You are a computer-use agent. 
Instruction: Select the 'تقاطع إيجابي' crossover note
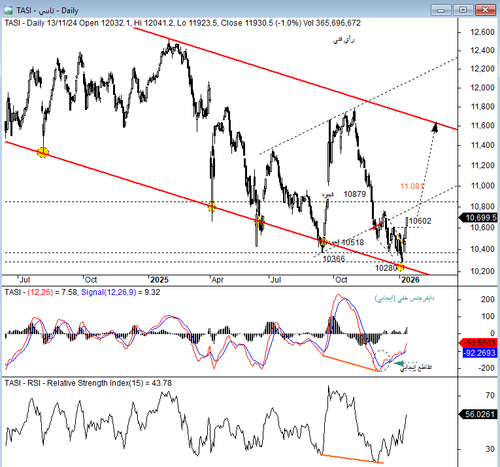(416, 367)
